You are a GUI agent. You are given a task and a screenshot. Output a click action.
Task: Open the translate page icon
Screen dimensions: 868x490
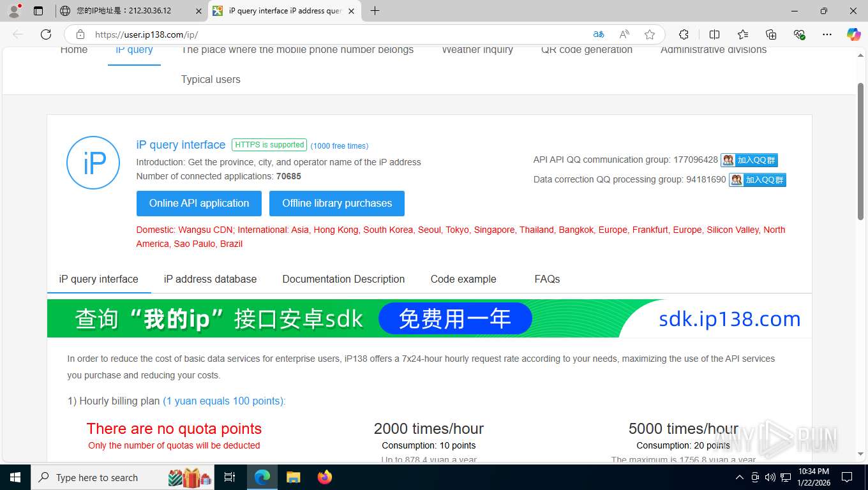point(598,34)
